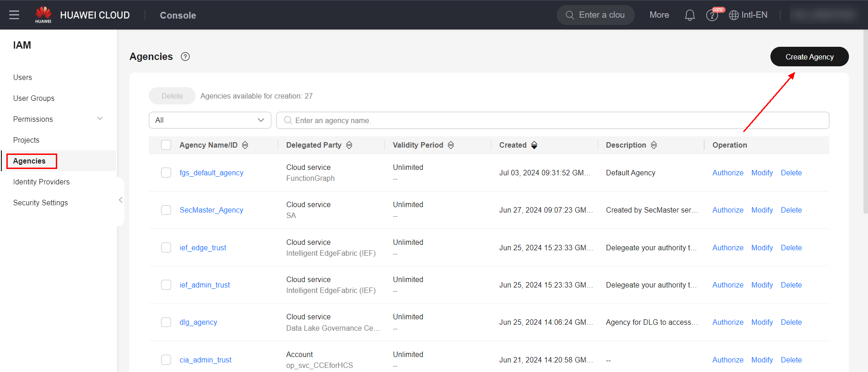This screenshot has width=868, height=372.
Task: Check the select-all checkbox in table header
Action: 166,145
